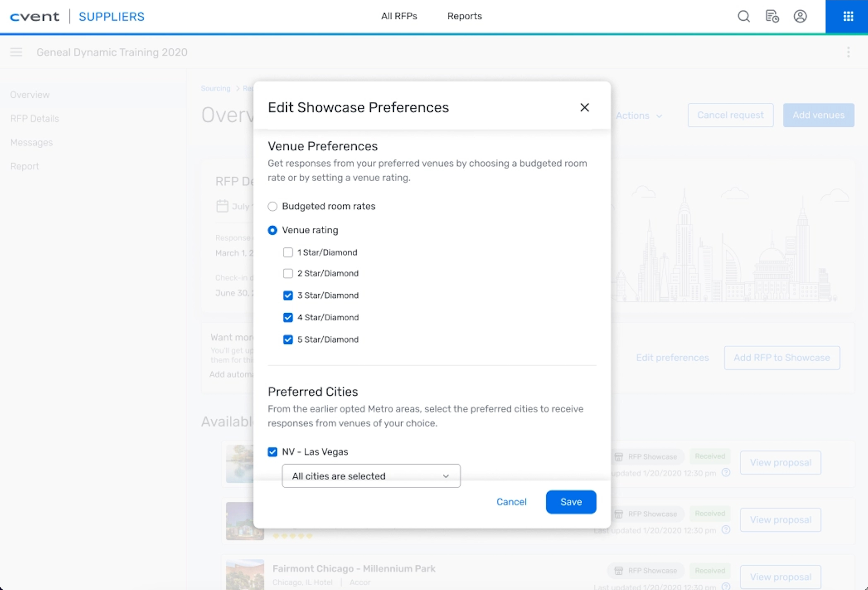Click the Cvent logo
The image size is (868, 590).
tap(35, 16)
